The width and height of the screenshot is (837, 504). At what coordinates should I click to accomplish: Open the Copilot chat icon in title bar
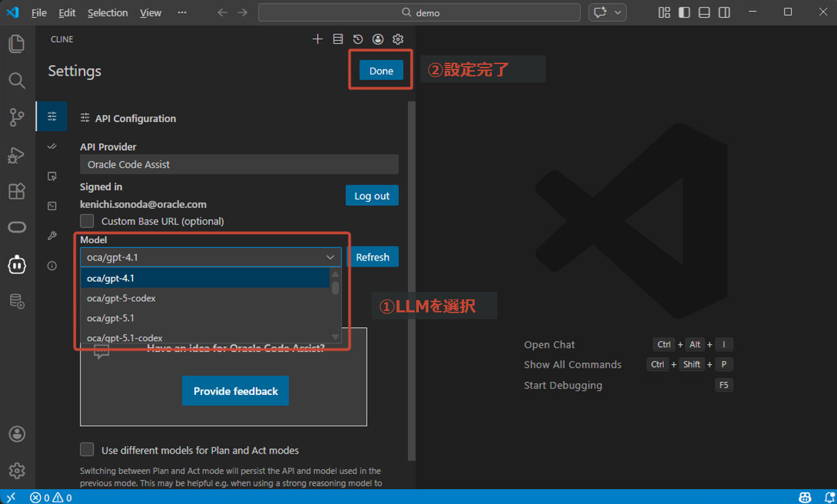[600, 12]
